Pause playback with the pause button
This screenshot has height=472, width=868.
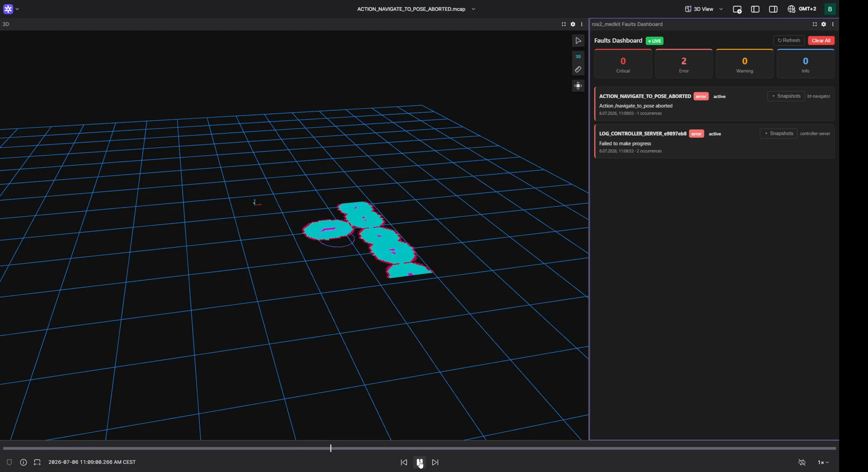[x=420, y=463]
